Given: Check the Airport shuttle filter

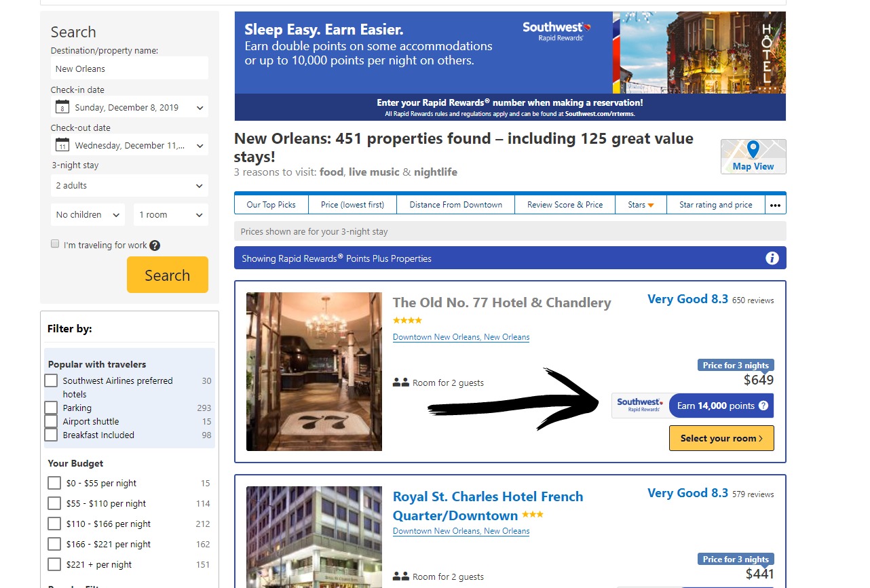Looking at the screenshot, I should pos(51,421).
